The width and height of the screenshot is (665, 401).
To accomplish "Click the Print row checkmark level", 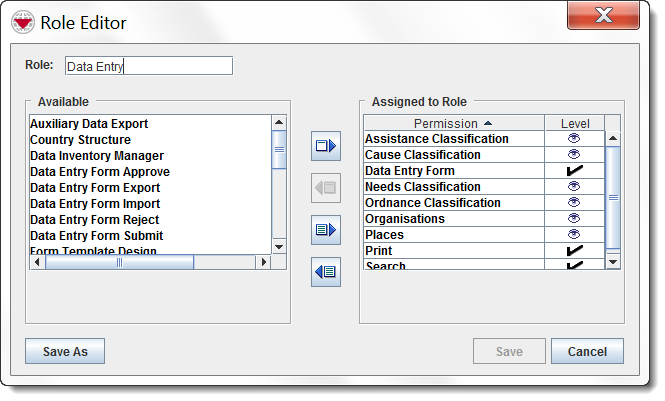I will click(x=574, y=251).
